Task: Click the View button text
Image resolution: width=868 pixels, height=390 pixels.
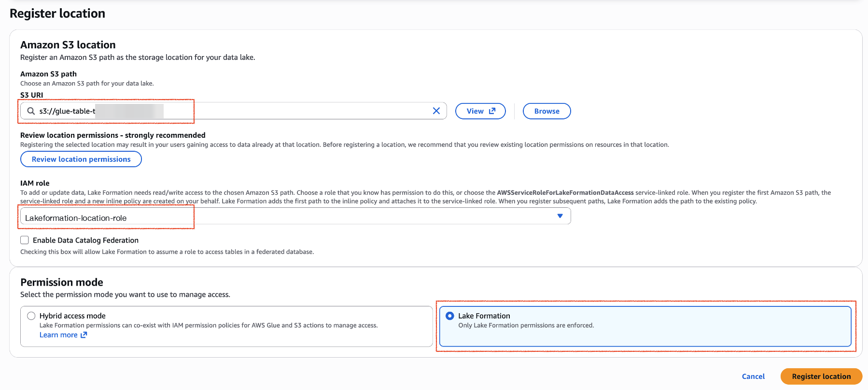Action: click(475, 111)
